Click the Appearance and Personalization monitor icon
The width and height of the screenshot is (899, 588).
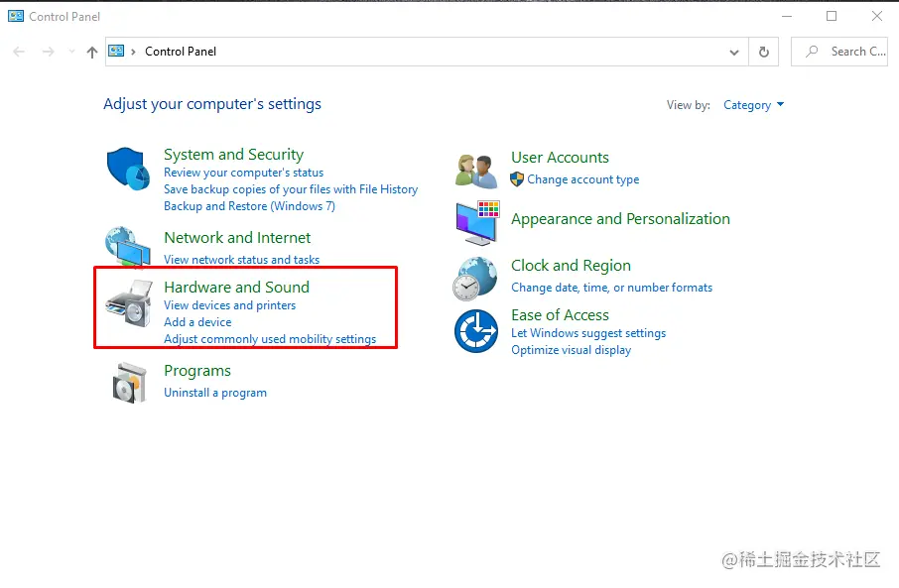coord(477,222)
